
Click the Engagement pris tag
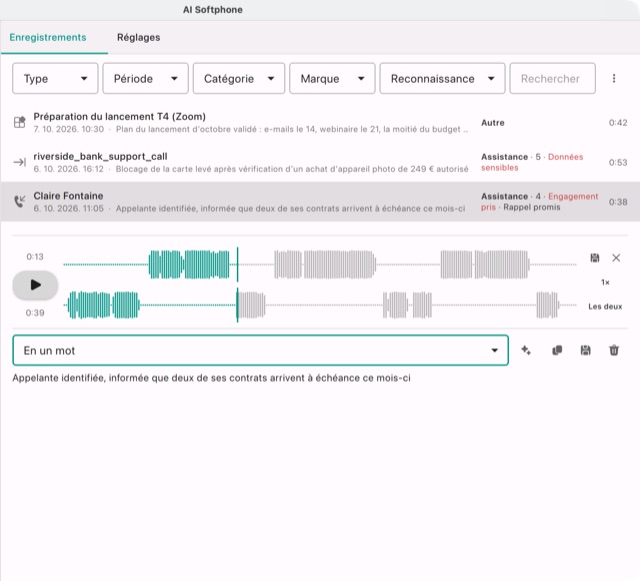pos(540,202)
